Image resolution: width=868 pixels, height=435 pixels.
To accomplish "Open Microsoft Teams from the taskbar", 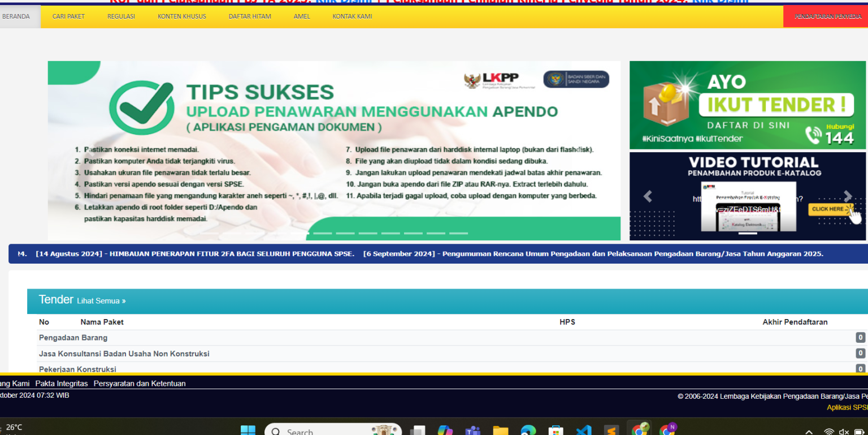I will pyautogui.click(x=473, y=430).
